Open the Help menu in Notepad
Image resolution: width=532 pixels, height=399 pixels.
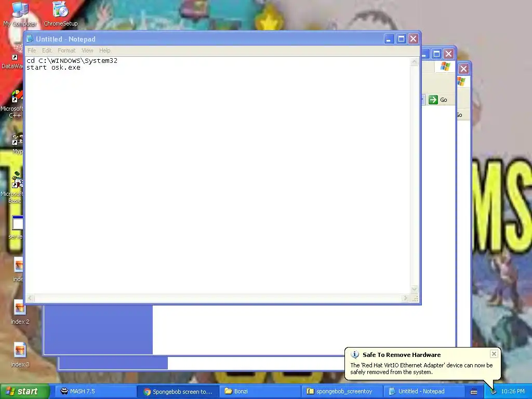(104, 50)
